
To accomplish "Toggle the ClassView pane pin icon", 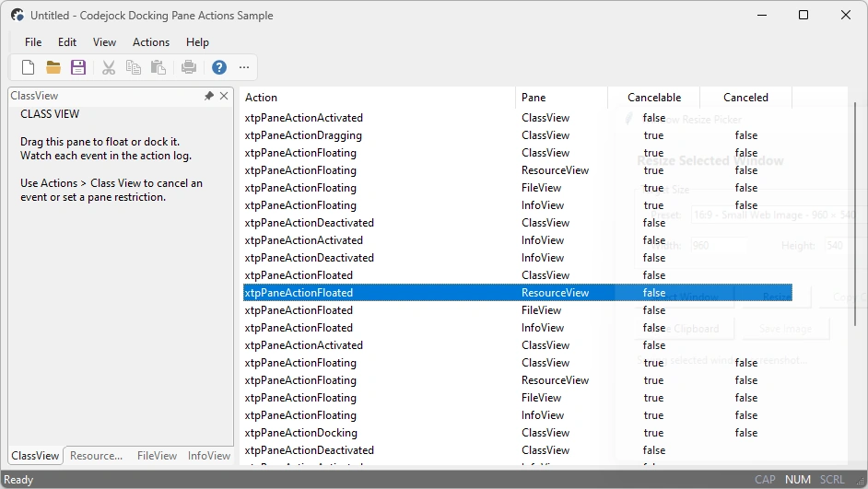I will click(x=208, y=96).
